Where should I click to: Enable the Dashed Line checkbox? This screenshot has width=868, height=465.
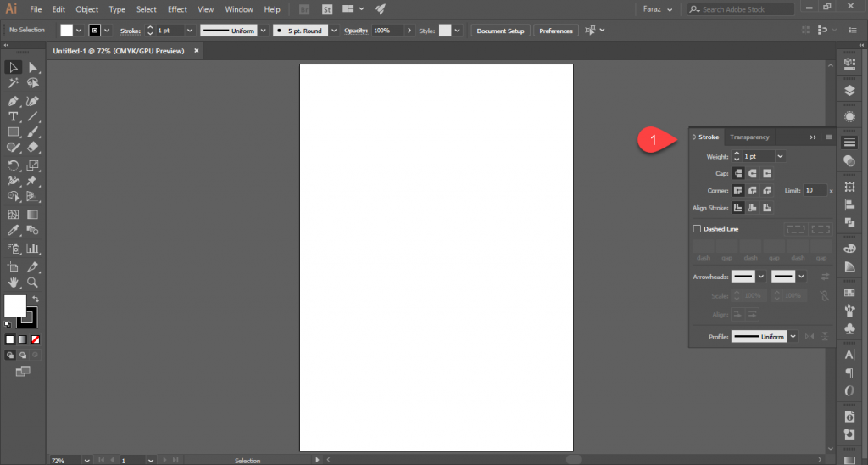[x=697, y=229]
